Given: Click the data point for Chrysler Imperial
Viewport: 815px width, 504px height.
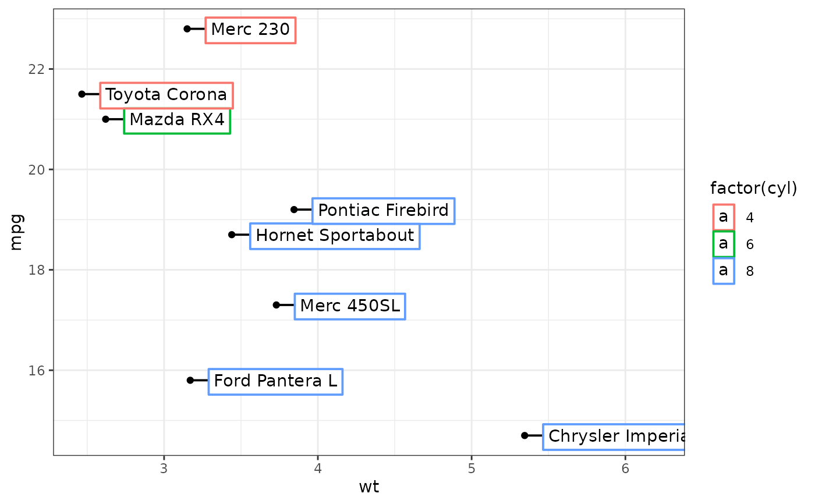Looking at the screenshot, I should point(525,435).
